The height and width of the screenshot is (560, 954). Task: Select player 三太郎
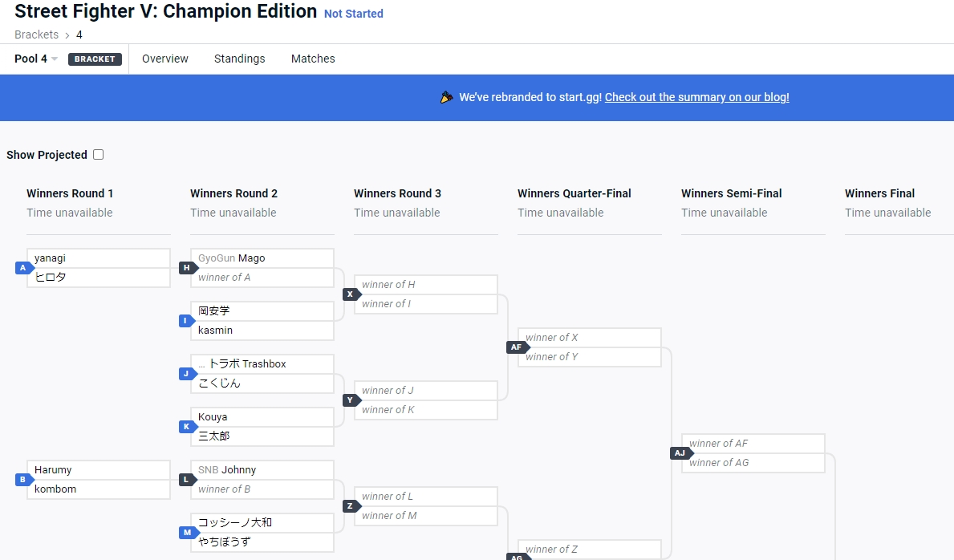pyautogui.click(x=262, y=436)
